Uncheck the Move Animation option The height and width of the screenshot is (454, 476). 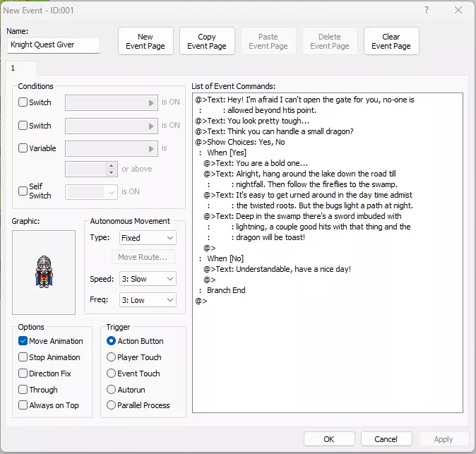point(23,341)
